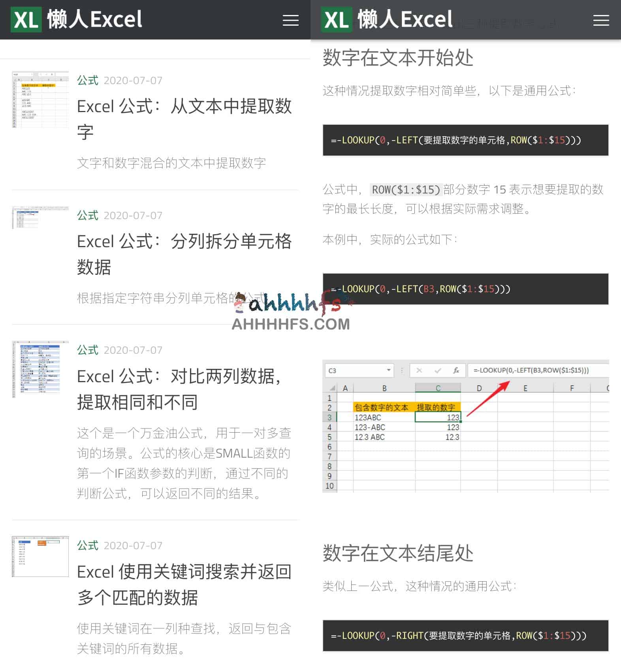Screen dimensions: 621x672
Task: Open the left hamburger menu
Action: point(290,20)
